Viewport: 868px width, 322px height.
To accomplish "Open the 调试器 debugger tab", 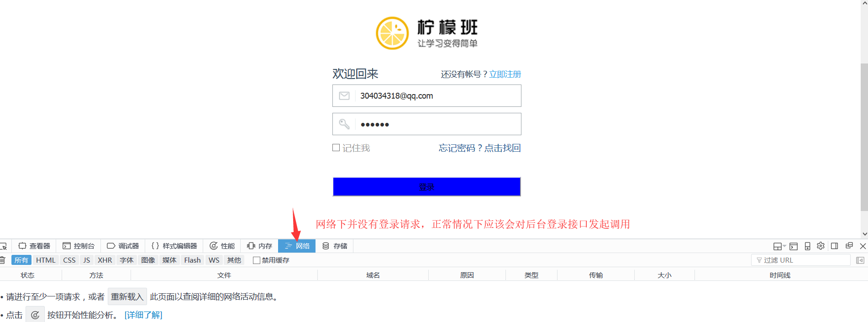I will click(123, 246).
